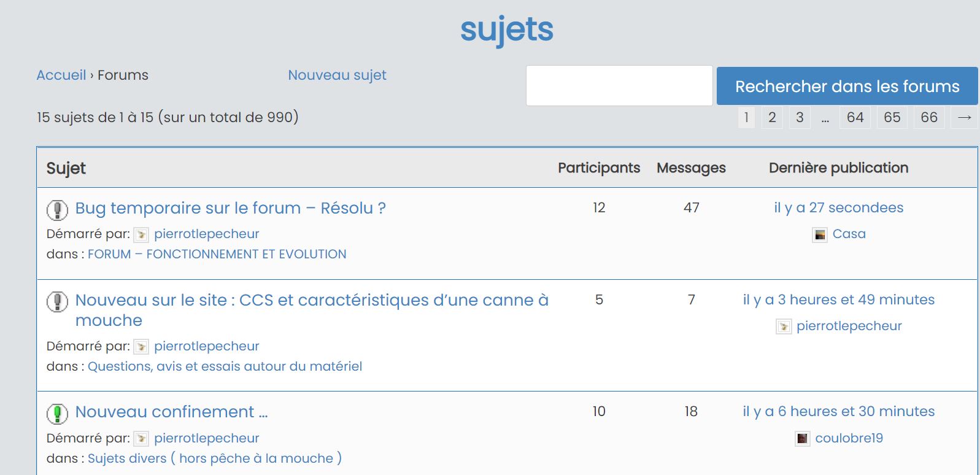Click 'il y a 6 heures et 30 minutes' link
980x475 pixels.
point(838,411)
